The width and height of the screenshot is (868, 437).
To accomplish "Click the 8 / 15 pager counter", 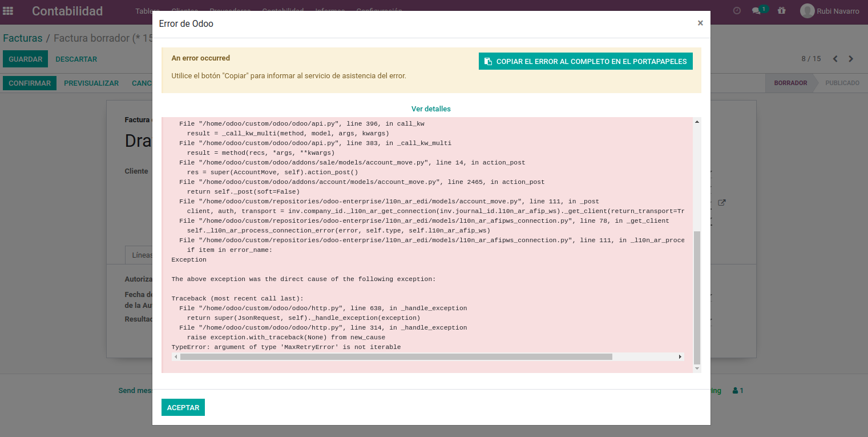I will [x=811, y=59].
